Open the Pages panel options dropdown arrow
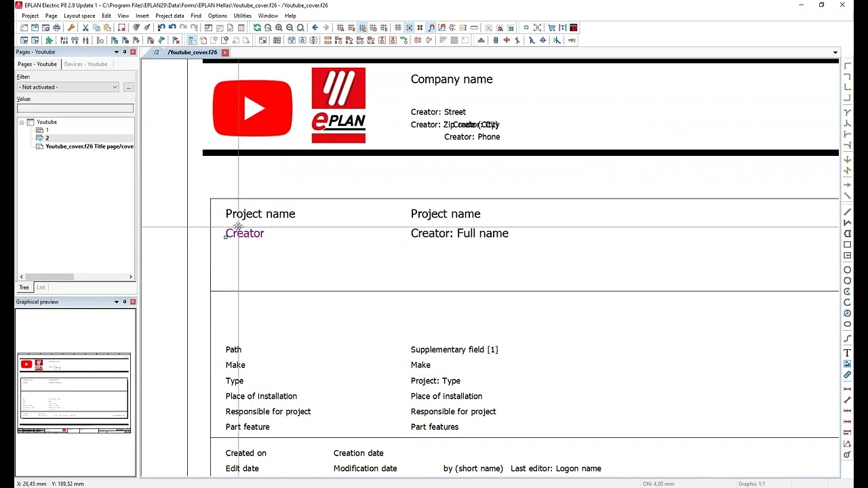The image size is (868, 488). pos(116,52)
